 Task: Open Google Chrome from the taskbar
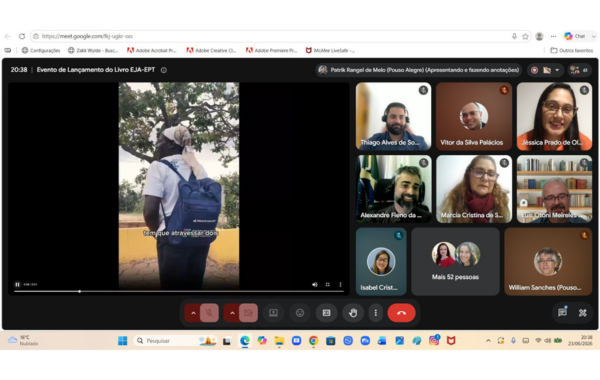pyautogui.click(x=313, y=341)
